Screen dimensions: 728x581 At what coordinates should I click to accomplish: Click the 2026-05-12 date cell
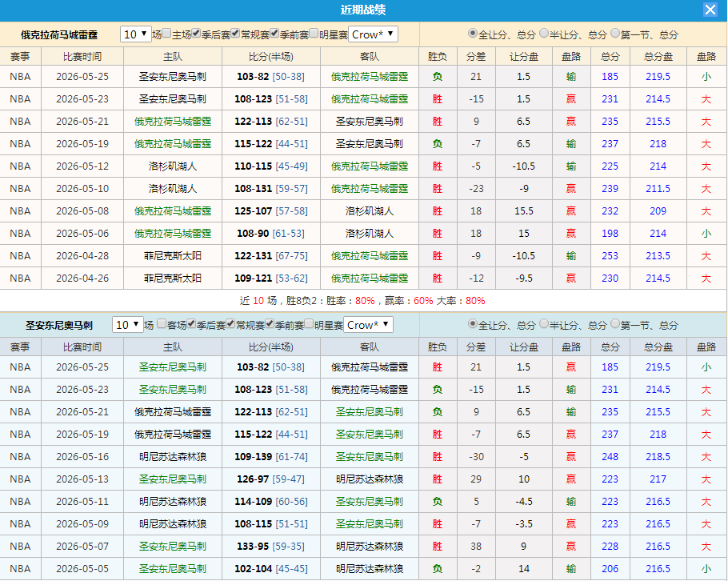click(82, 166)
